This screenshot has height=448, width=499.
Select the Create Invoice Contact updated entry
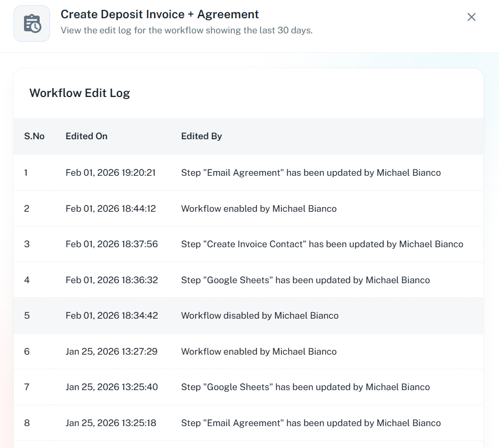322,244
